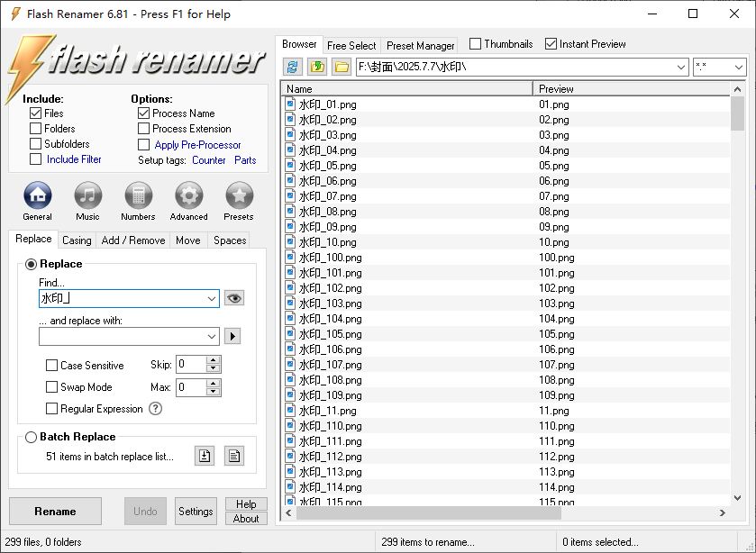Open the Presets category icon
756x553 pixels.
(239, 195)
